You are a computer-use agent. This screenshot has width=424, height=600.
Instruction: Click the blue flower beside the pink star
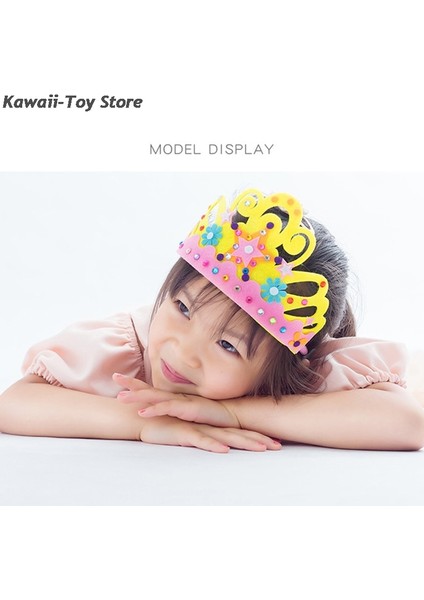tap(212, 235)
